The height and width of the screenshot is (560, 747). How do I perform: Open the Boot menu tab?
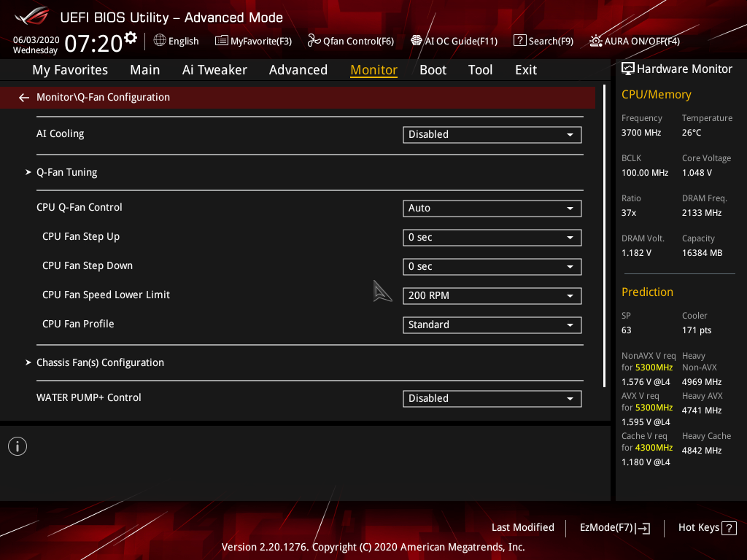coord(433,69)
